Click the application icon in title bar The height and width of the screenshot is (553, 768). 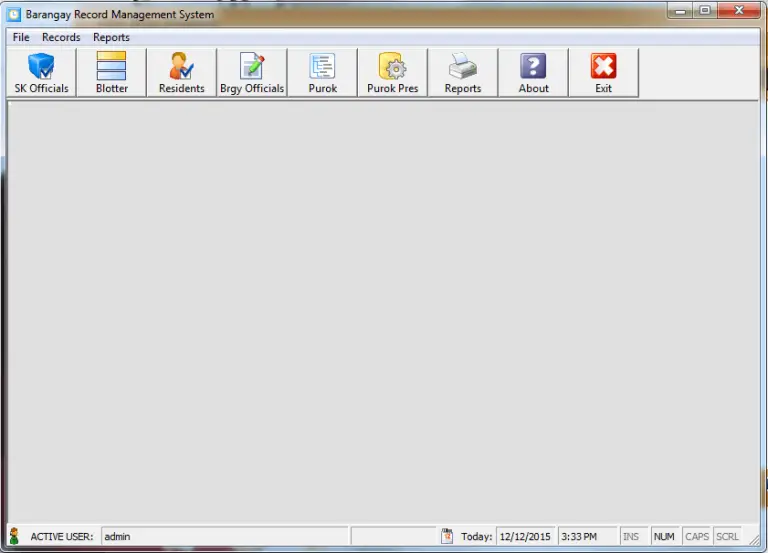(14, 14)
